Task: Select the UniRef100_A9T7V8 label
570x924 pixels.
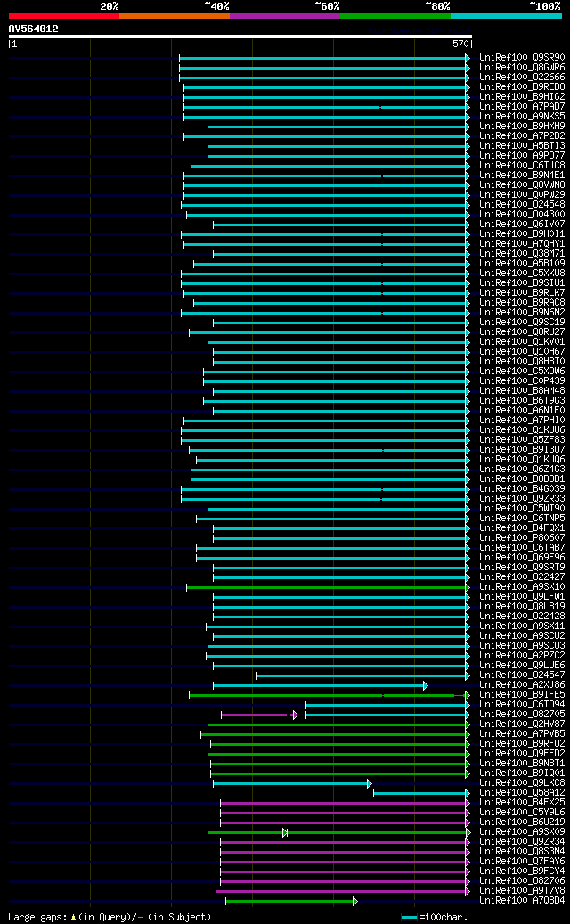Action: pos(522,890)
